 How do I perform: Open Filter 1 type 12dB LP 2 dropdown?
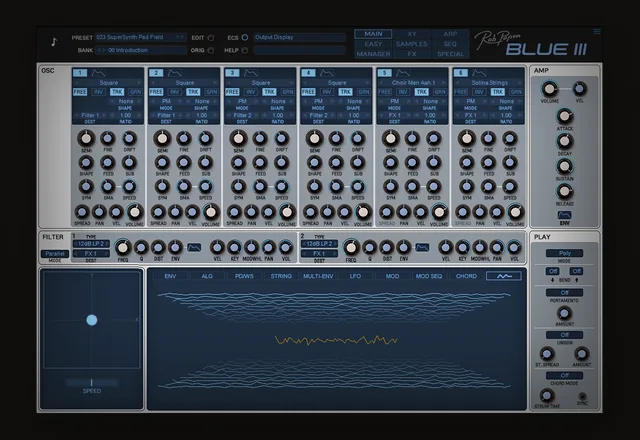click(91, 244)
